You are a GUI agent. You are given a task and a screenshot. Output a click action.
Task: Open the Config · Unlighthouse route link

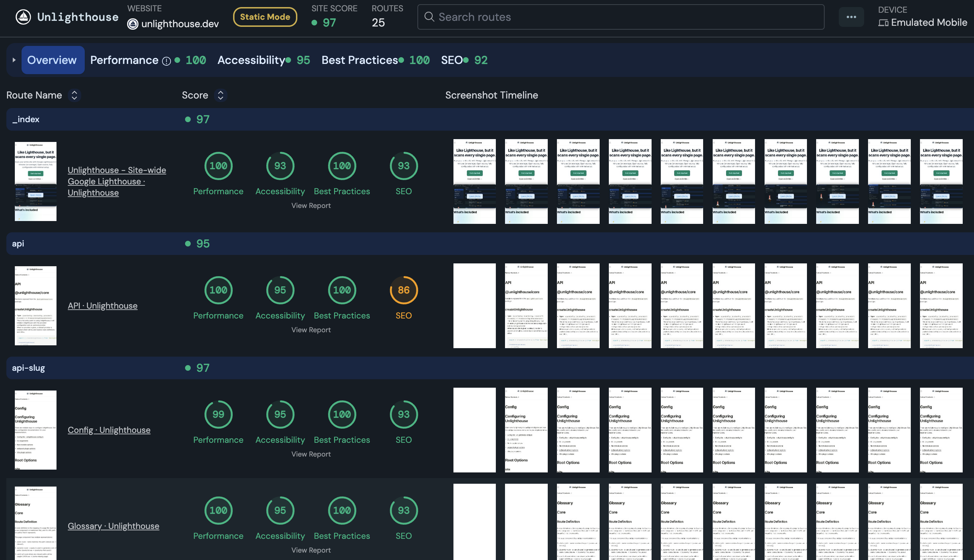[109, 430]
